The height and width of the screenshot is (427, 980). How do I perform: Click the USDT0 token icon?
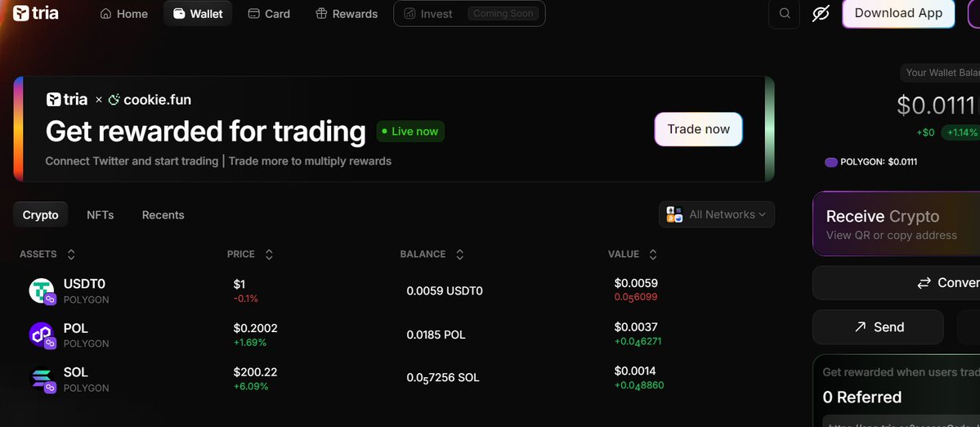[42, 290]
